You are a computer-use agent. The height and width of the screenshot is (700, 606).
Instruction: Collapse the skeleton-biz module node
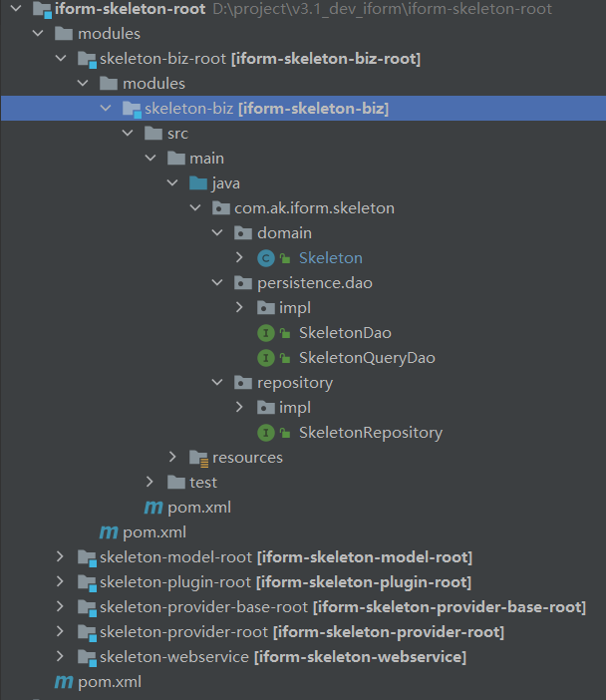pyautogui.click(x=106, y=108)
